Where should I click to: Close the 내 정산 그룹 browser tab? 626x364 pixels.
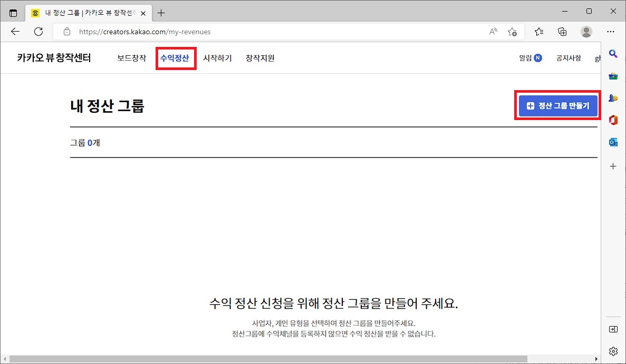click(143, 13)
